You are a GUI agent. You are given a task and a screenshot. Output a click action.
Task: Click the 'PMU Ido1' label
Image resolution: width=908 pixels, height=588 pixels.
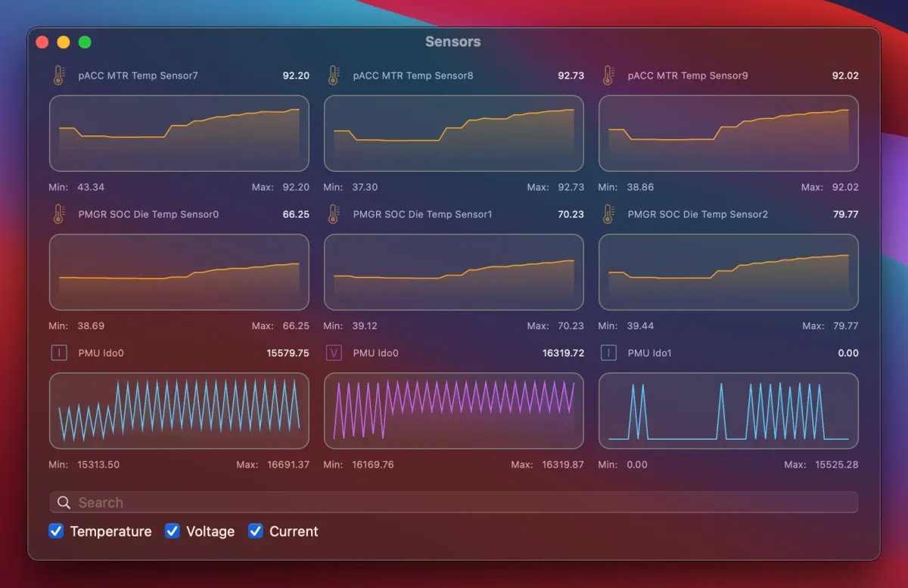pos(649,353)
